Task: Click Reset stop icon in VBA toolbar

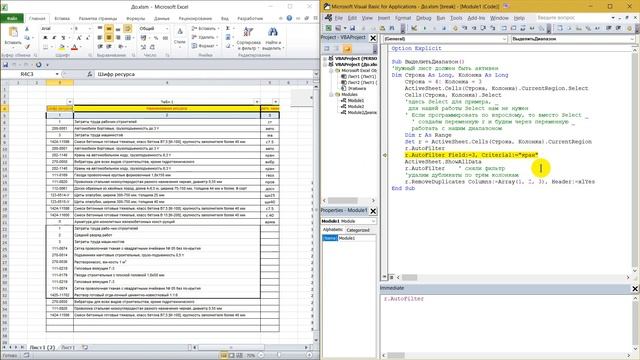Action: pos(444,28)
